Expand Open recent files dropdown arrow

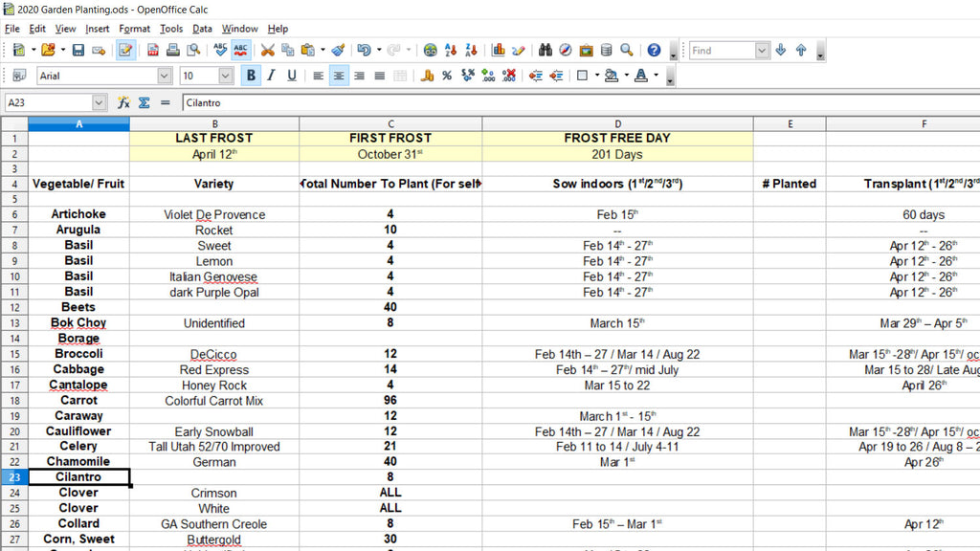click(62, 50)
